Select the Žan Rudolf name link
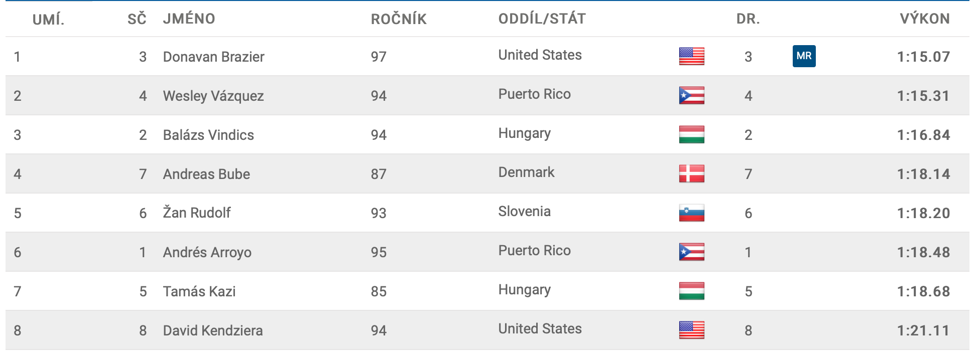Viewport: 980px width, 356px height. coord(196,213)
